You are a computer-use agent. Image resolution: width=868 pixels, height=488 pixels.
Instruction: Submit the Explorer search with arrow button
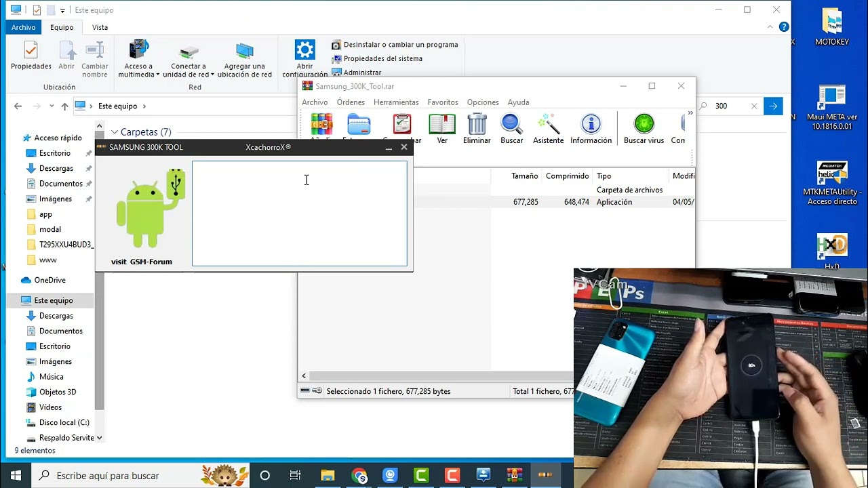[x=773, y=106]
